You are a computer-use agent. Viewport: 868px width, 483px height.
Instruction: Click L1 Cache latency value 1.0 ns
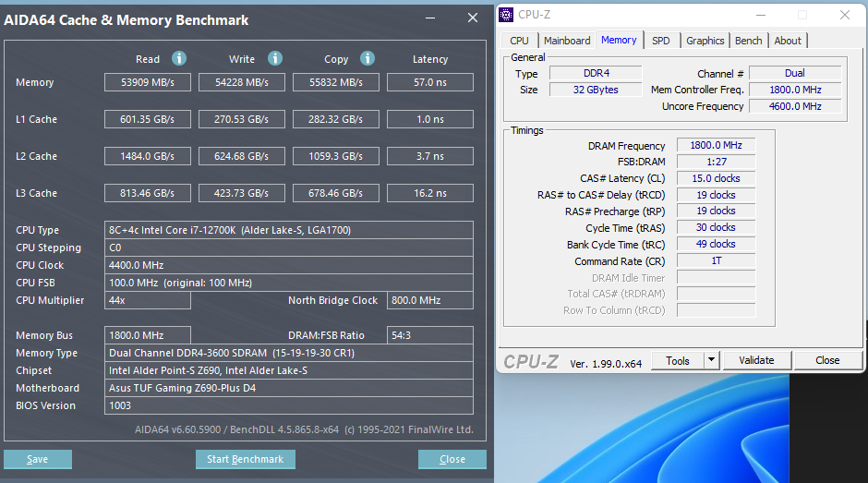(430, 119)
